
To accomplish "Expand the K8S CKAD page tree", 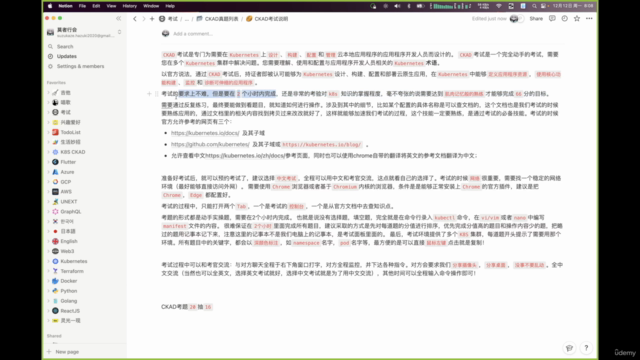I will click(49, 152).
